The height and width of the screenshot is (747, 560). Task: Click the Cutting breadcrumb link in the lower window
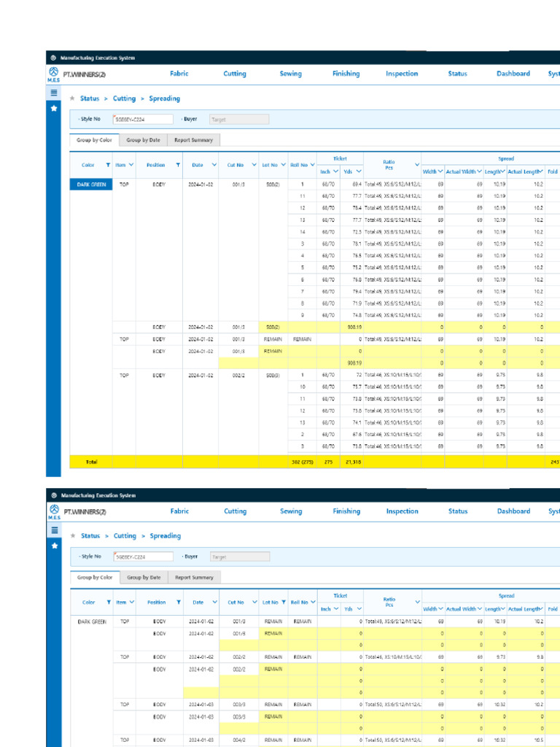125,535
